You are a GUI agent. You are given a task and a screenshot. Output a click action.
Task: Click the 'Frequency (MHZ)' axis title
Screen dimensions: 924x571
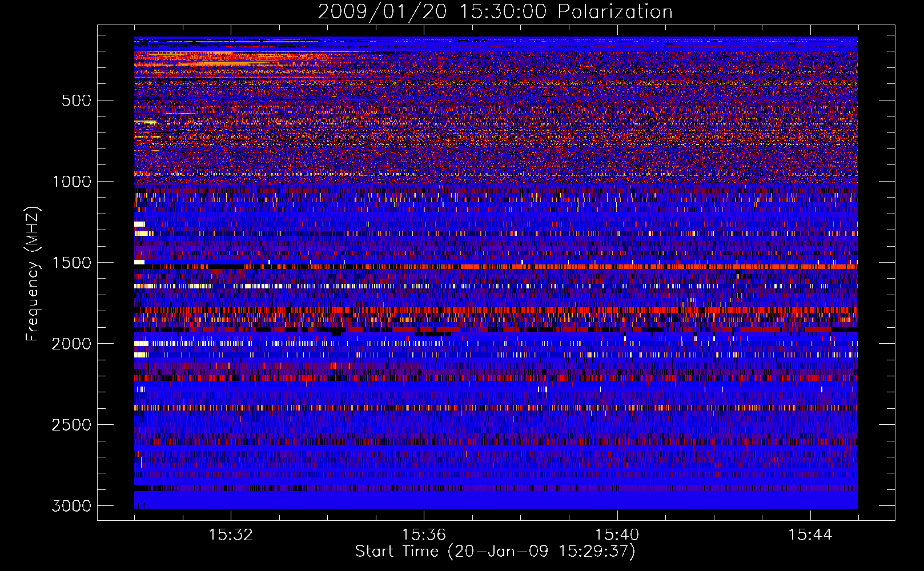tap(33, 274)
